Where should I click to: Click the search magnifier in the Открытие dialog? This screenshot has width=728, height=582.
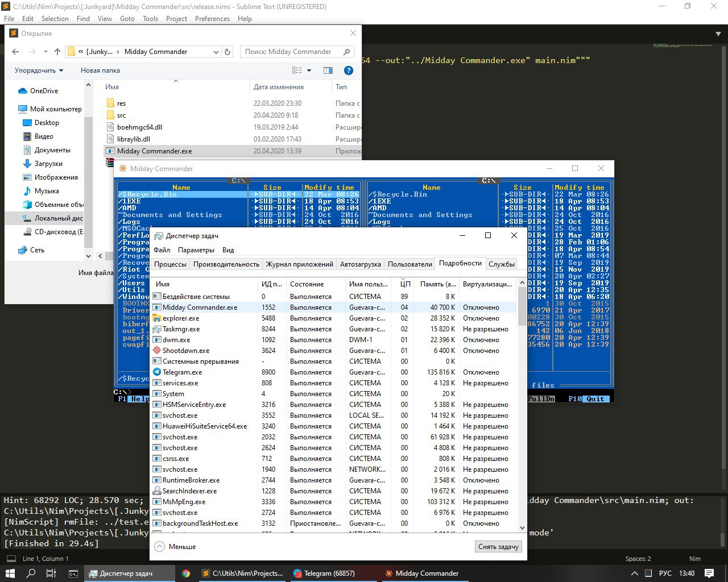click(x=346, y=52)
